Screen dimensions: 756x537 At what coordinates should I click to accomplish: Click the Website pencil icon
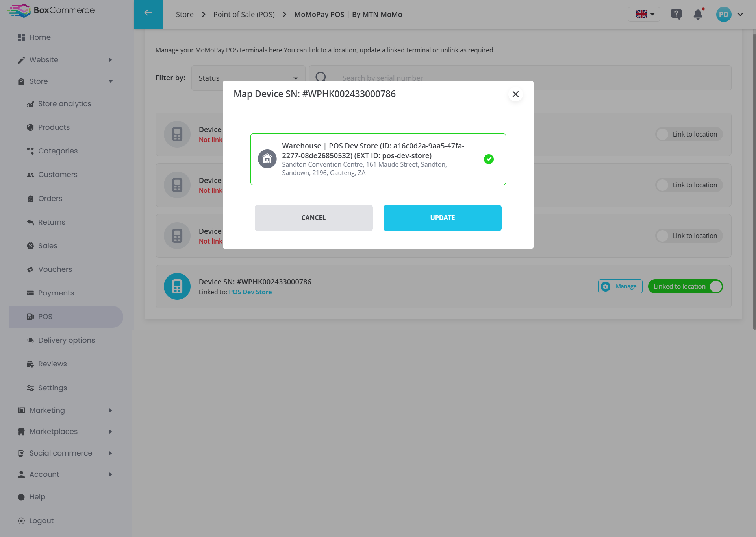pyautogui.click(x=21, y=60)
